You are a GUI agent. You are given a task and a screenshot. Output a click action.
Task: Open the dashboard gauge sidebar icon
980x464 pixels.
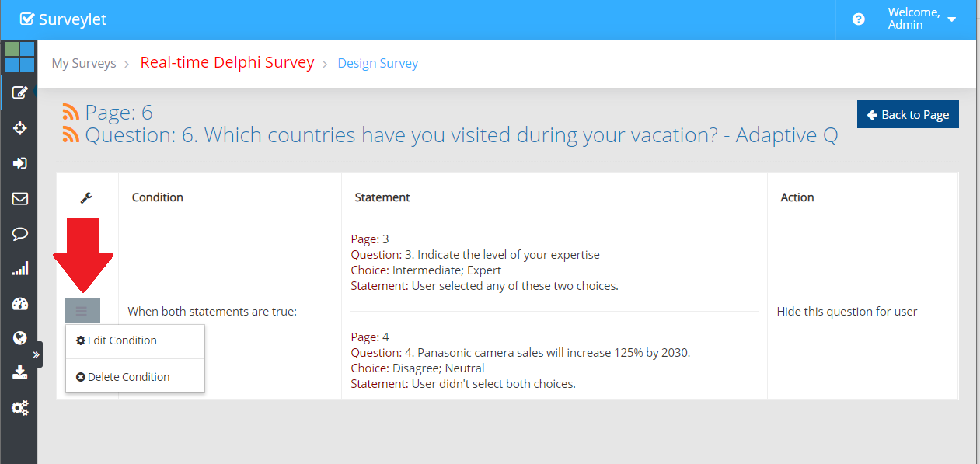click(20, 304)
